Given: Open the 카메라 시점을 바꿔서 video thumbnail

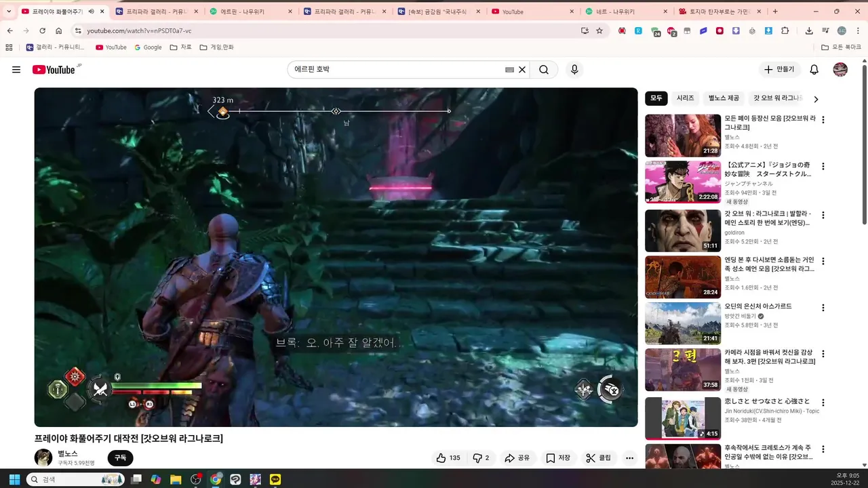Looking at the screenshot, I should [x=683, y=370].
